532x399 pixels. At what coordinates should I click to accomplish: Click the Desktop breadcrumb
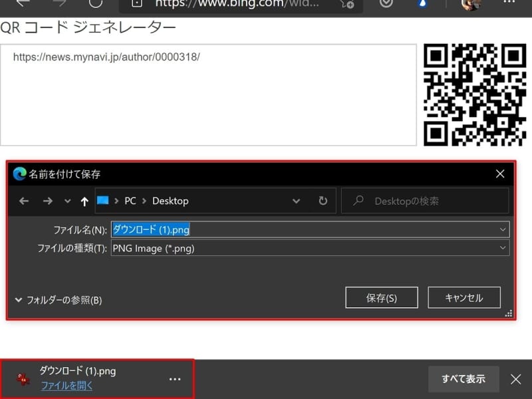(x=170, y=201)
